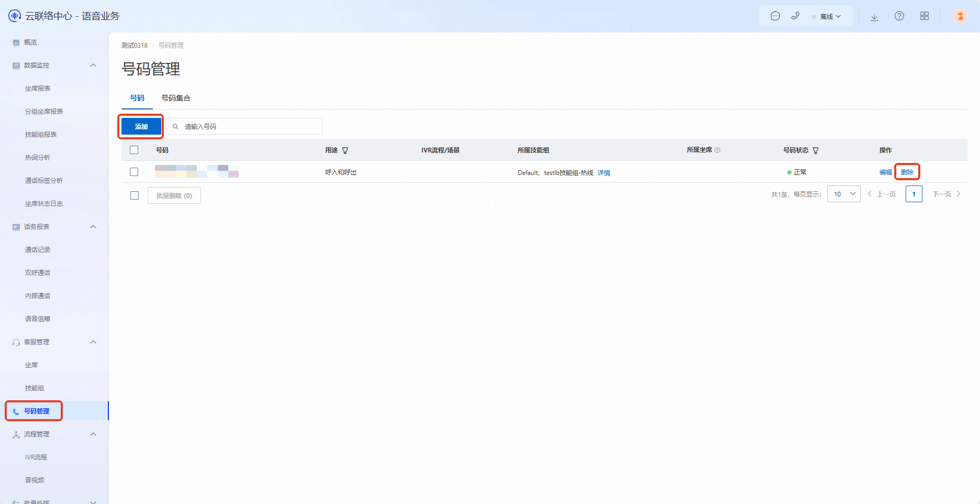
Task: Open the user avatar menu
Action: point(960,16)
